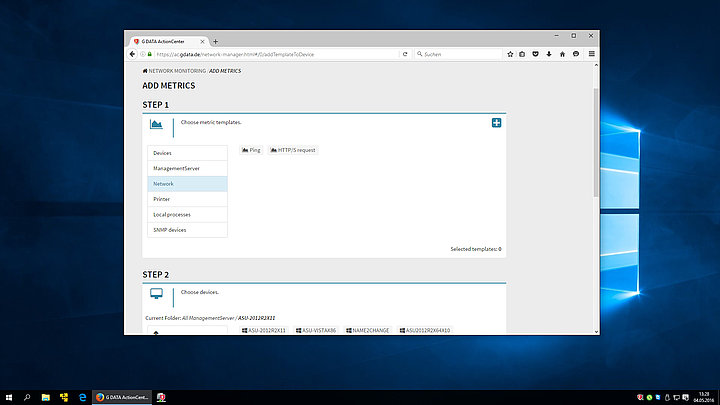The width and height of the screenshot is (720, 405).
Task: Open the Firefox downloads arrow icon
Action: [548, 54]
